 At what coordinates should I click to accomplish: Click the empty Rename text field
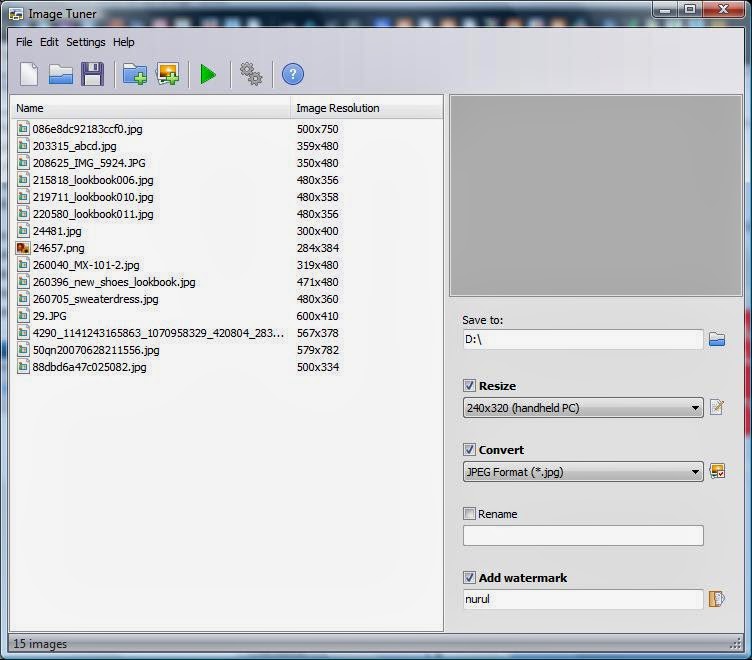point(583,535)
